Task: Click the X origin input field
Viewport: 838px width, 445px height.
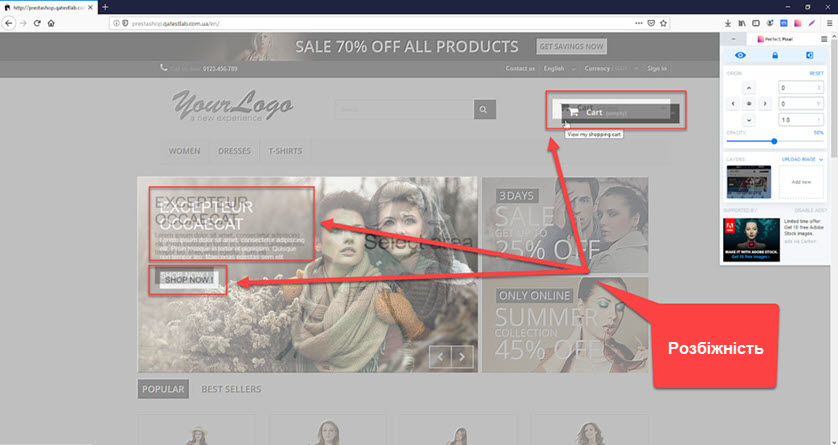Action: (x=800, y=88)
